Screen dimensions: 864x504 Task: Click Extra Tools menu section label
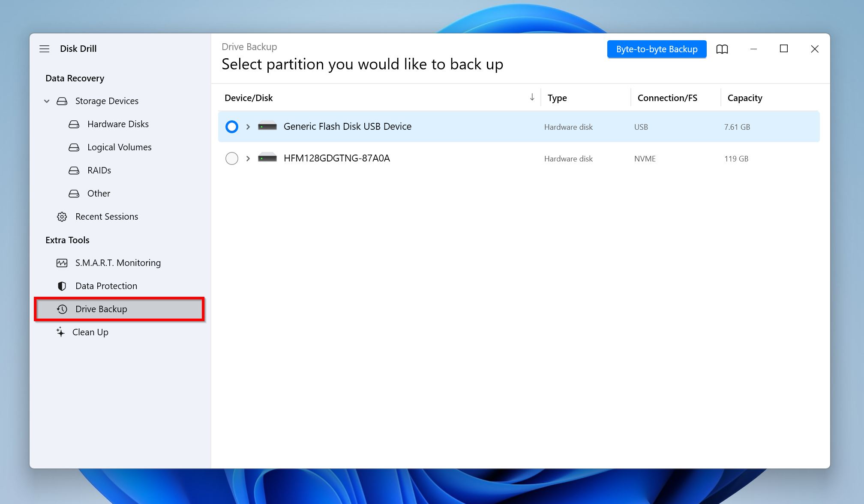(67, 240)
